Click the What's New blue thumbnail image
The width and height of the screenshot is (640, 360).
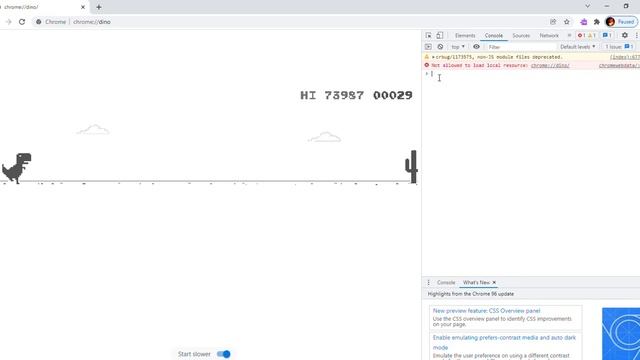(621, 334)
